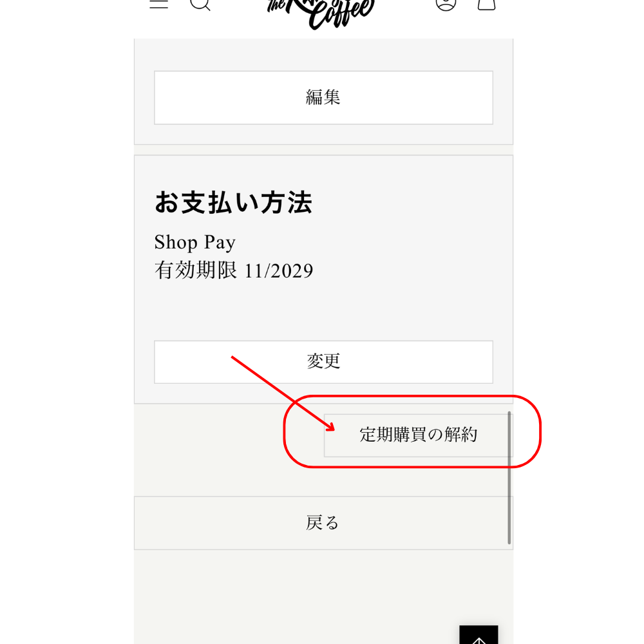Viewport: 644px width, 644px height.
Task: Click 変更 to change payment method
Action: (x=324, y=362)
